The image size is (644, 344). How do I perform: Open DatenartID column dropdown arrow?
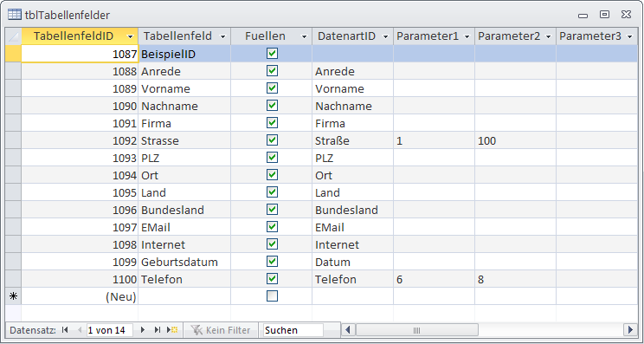coord(386,36)
